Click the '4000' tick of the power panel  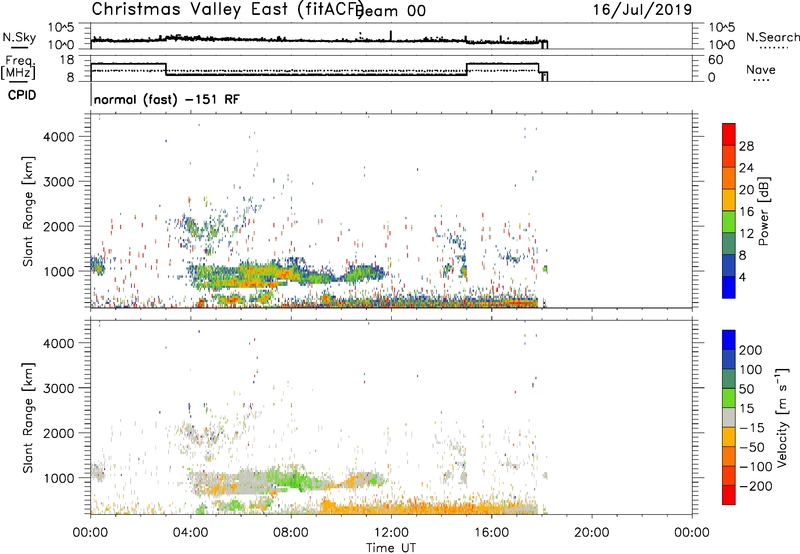pos(59,137)
